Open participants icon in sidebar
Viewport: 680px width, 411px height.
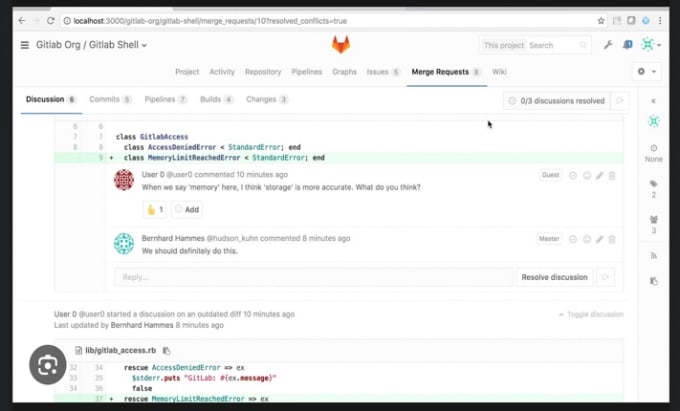pos(654,219)
